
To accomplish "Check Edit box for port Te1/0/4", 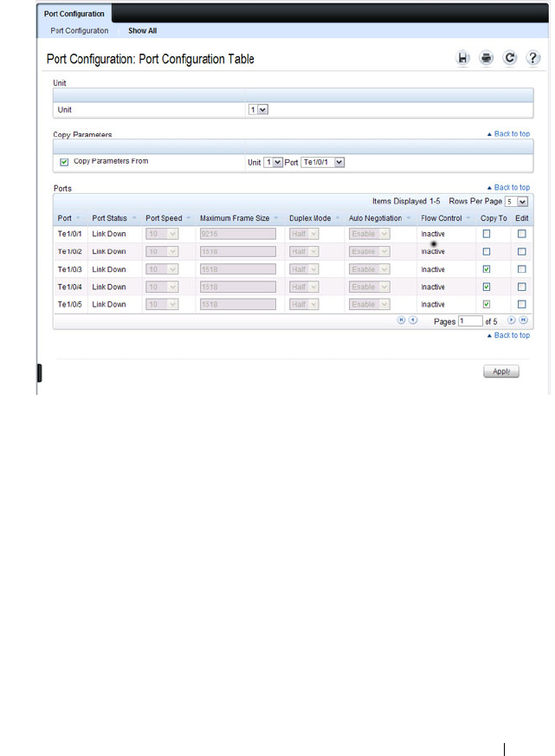I will pos(522,287).
